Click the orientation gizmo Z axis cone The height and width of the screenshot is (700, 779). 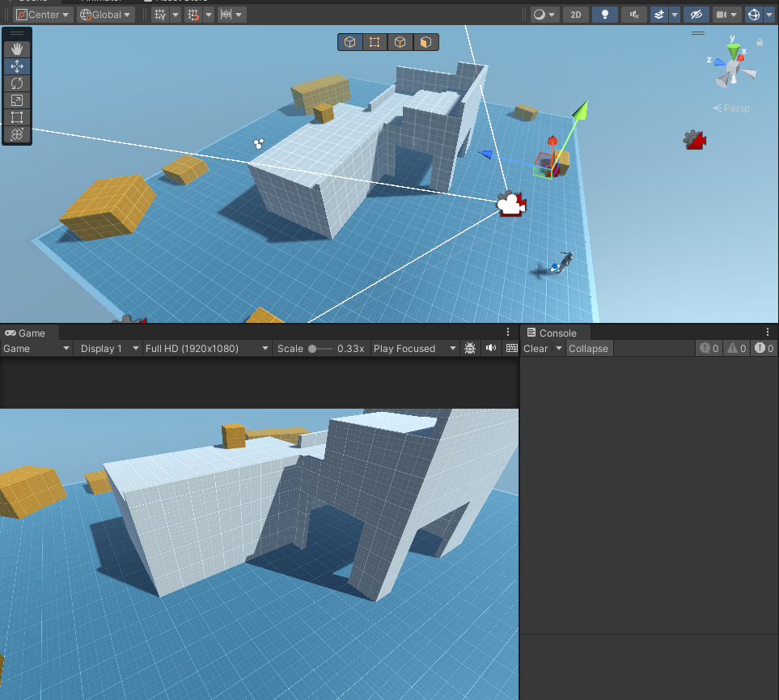coord(718,62)
